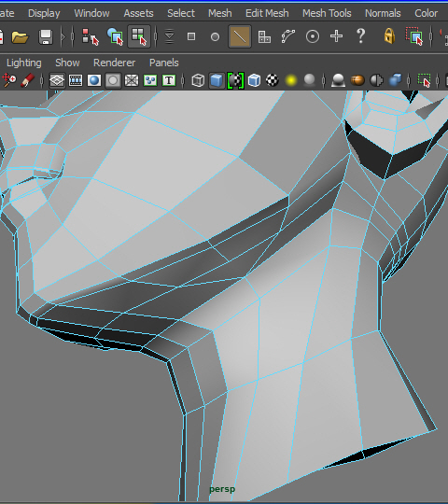This screenshot has height=504, width=448.
Task: Open the selection mask dropdown arrow
Action: tap(169, 36)
